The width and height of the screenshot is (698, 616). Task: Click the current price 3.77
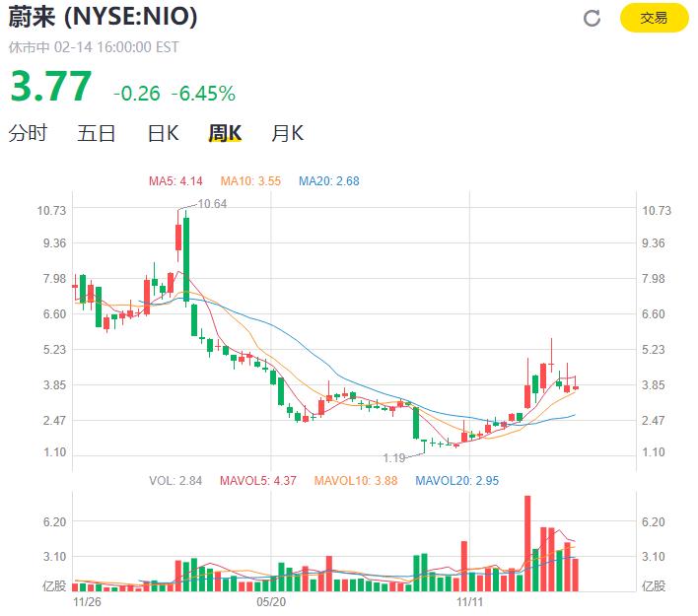pyautogui.click(x=50, y=86)
